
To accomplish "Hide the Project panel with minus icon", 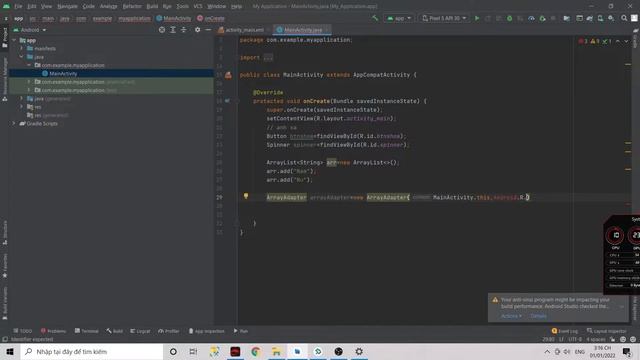I will pyautogui.click(x=208, y=30).
